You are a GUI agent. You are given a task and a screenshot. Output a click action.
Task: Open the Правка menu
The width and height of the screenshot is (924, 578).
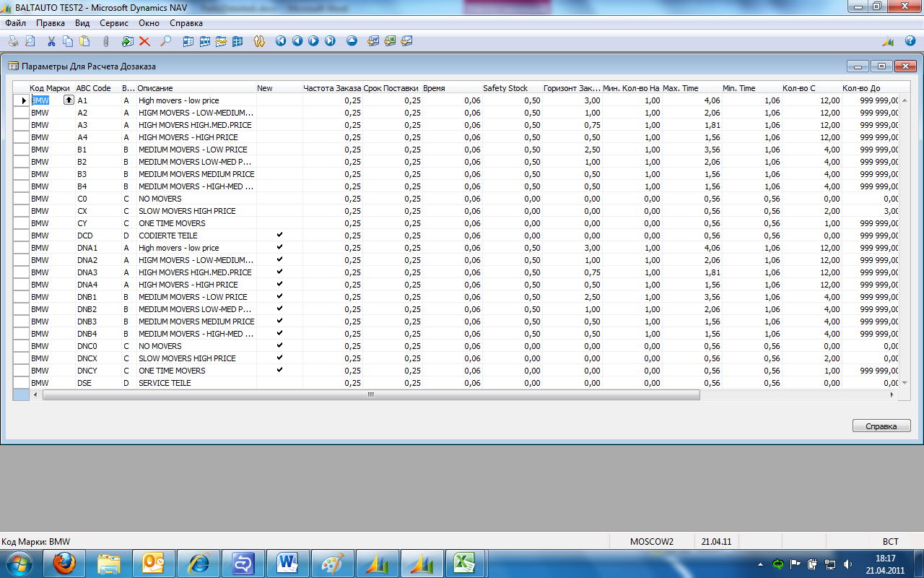[51, 23]
